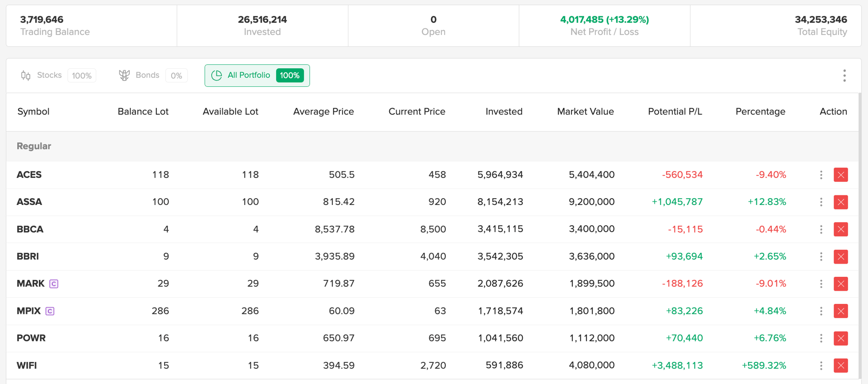Click BBCA average price 8,537.78
This screenshot has width=868, height=384.
(x=335, y=229)
